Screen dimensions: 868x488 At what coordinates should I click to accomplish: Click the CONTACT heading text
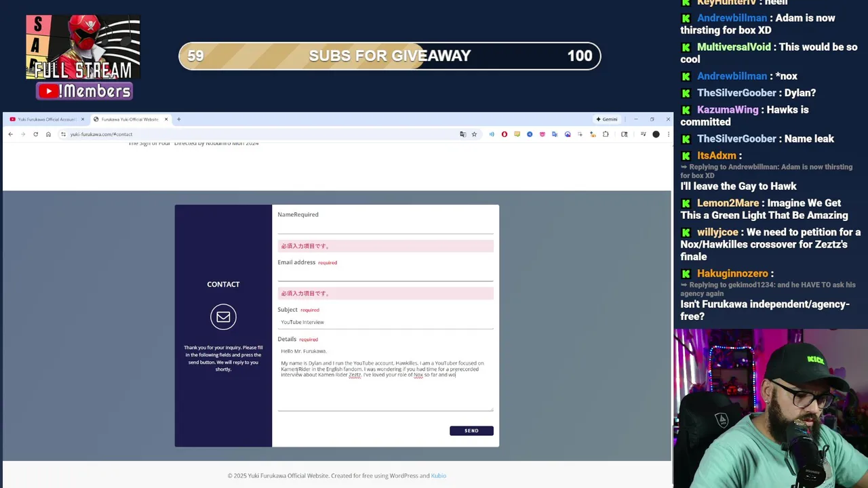[x=223, y=284]
